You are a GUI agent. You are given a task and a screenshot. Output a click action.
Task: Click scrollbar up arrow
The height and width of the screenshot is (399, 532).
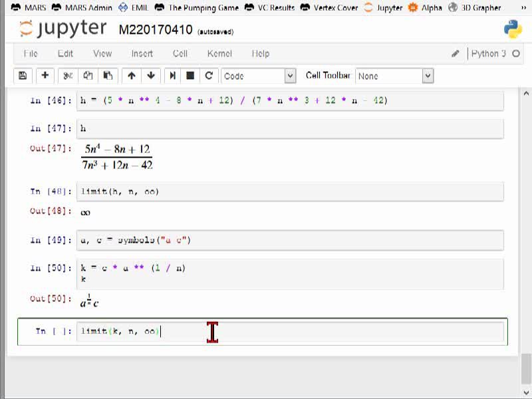click(526, 93)
